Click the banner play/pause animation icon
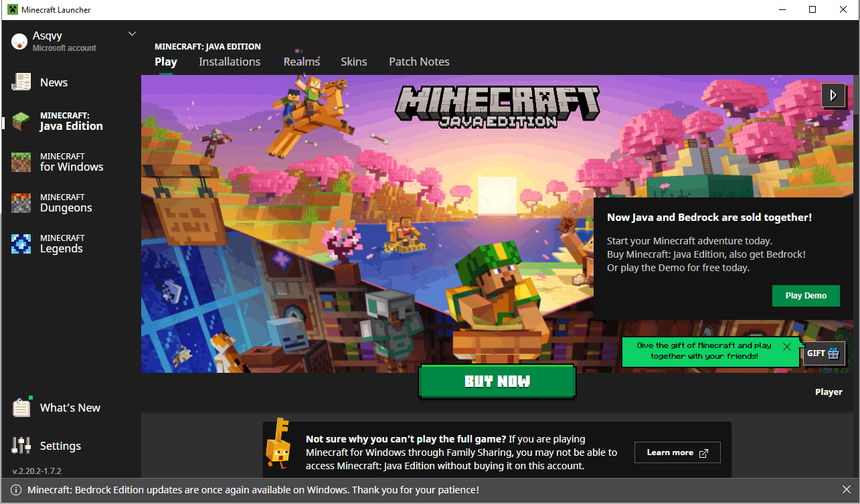860x504 pixels. 833,95
